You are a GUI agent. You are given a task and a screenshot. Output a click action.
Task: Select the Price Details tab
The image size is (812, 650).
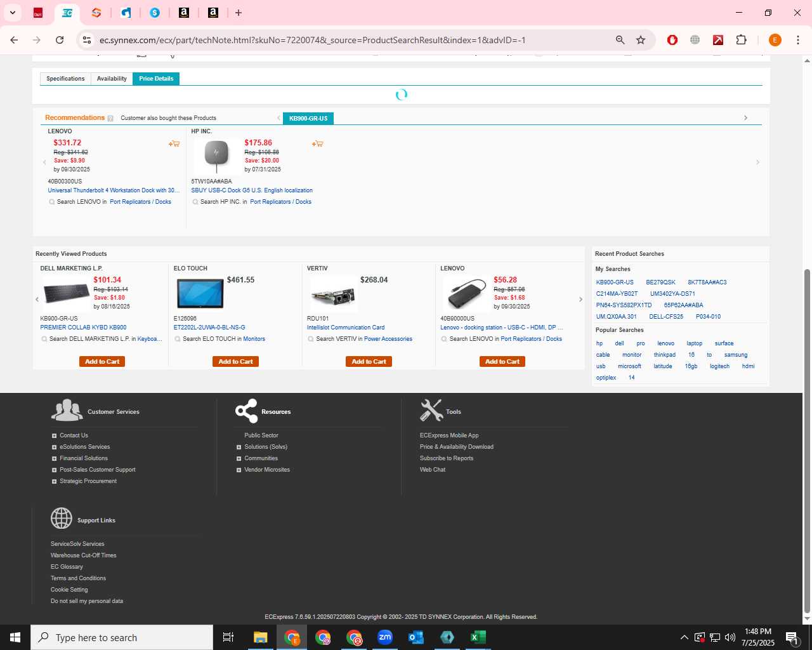pos(156,79)
